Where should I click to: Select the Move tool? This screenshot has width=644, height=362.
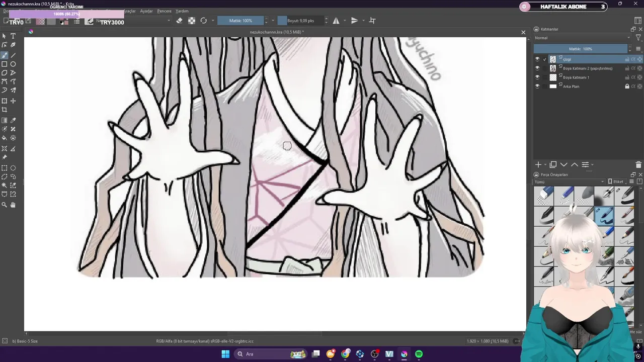pyautogui.click(x=13, y=101)
